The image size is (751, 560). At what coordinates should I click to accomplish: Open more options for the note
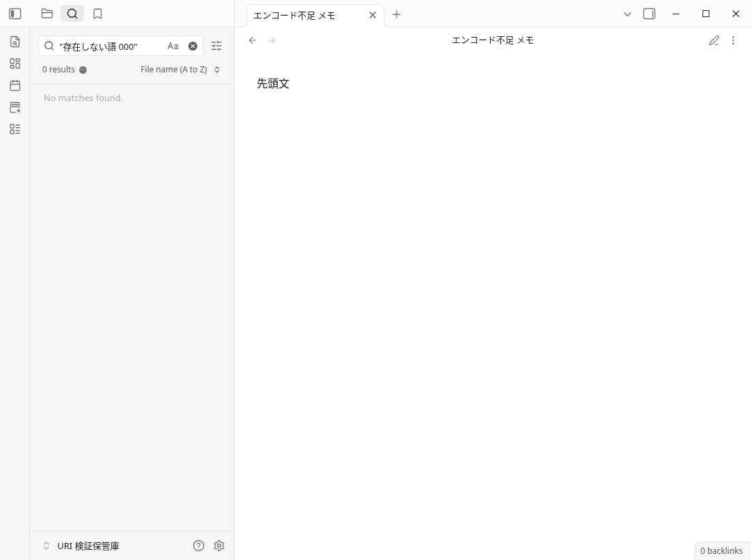[x=733, y=40]
